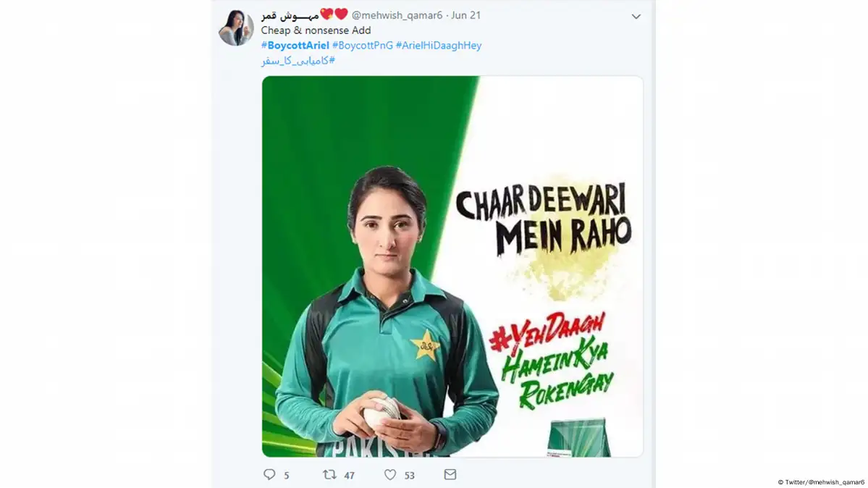The width and height of the screenshot is (868, 488).
Task: Click the Ariel product pack in the image
Action: point(578,437)
